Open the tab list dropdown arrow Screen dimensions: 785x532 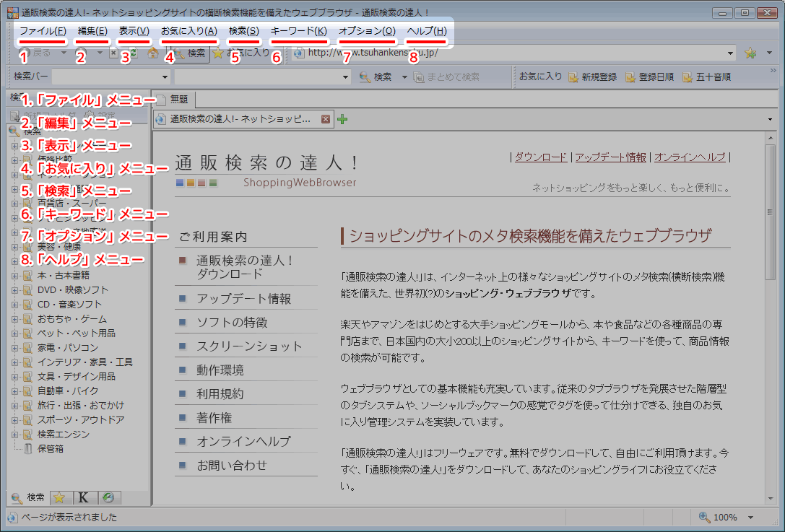coord(770,119)
